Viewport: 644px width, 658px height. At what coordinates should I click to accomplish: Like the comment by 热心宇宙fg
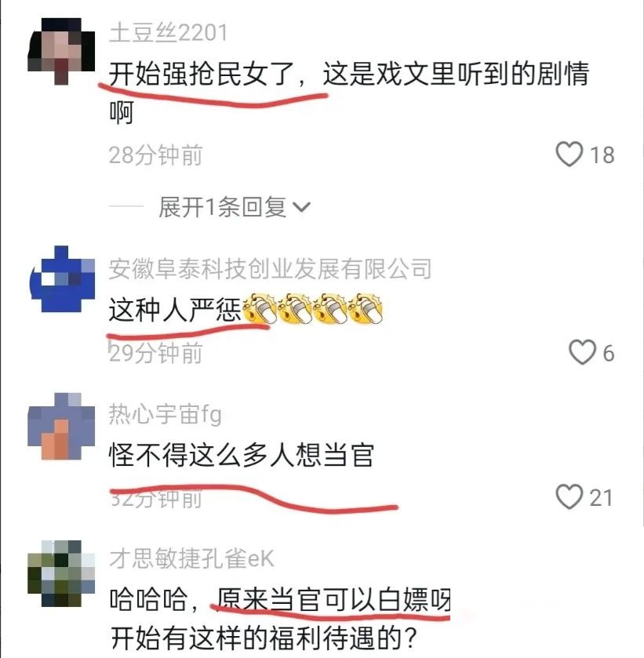(569, 497)
